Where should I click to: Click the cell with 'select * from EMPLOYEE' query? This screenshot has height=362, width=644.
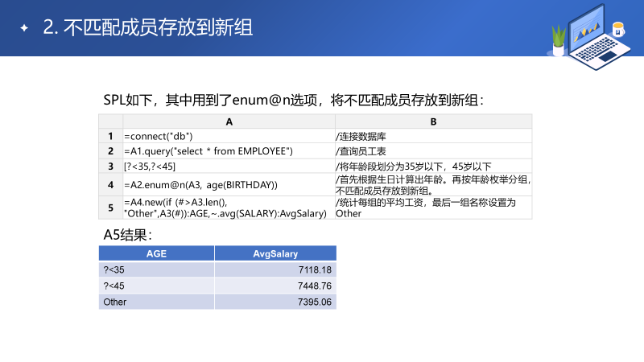click(x=229, y=151)
